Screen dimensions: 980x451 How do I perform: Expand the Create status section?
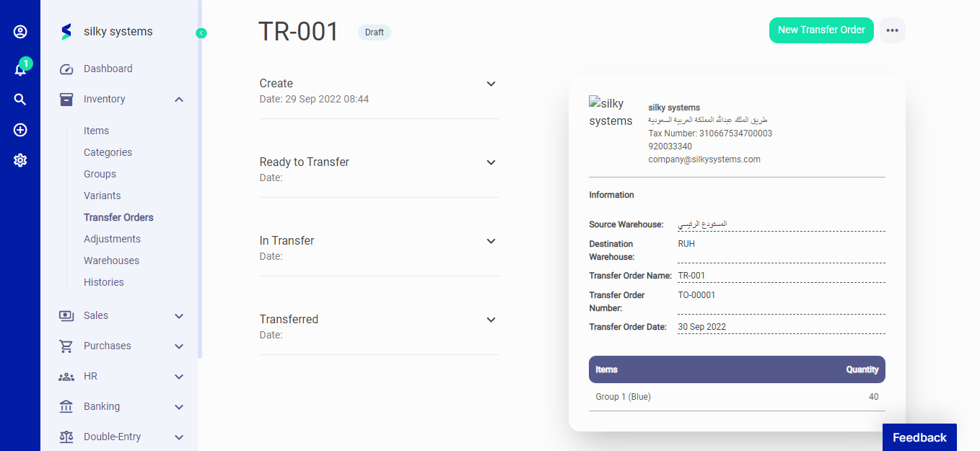click(x=491, y=84)
